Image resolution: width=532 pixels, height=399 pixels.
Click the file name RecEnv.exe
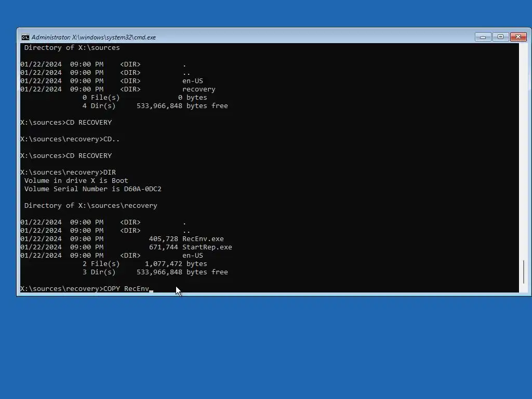point(203,239)
